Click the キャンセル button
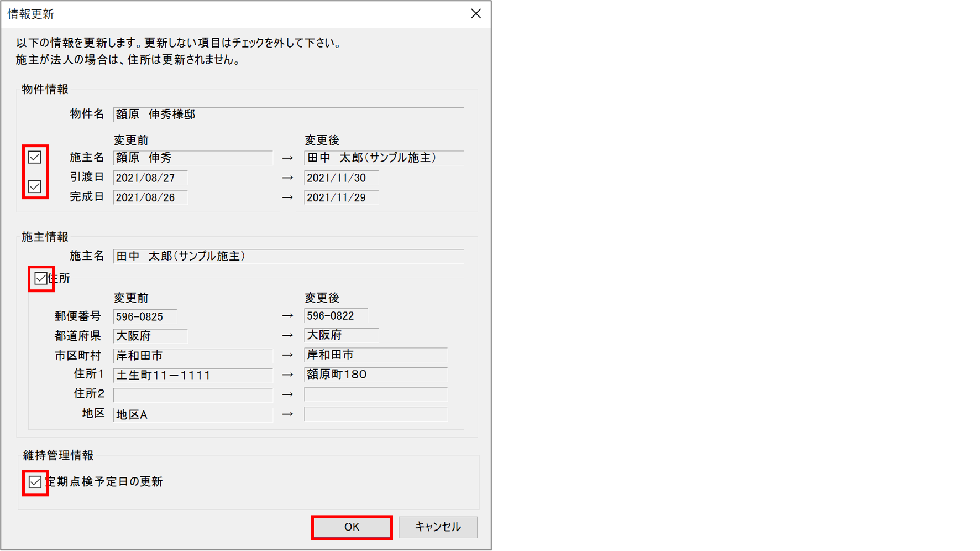 coord(438,527)
